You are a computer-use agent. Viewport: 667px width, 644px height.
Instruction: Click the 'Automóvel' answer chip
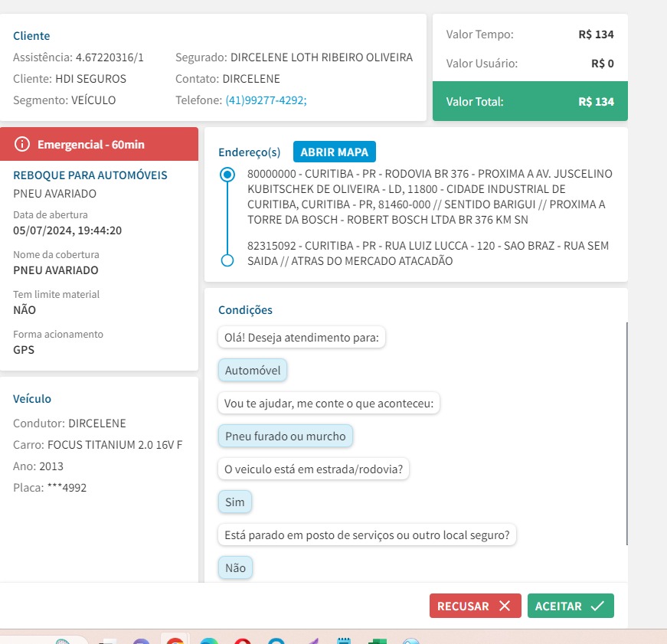[x=253, y=371]
